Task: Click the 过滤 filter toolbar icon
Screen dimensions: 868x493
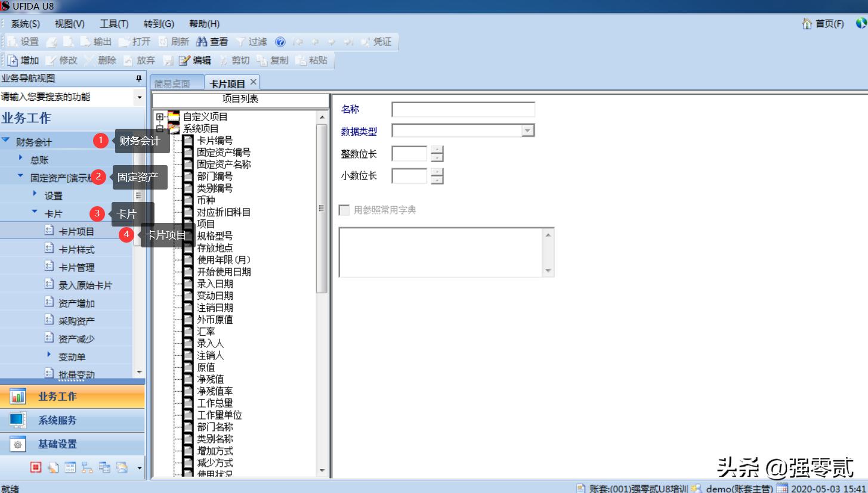Action: [253, 42]
